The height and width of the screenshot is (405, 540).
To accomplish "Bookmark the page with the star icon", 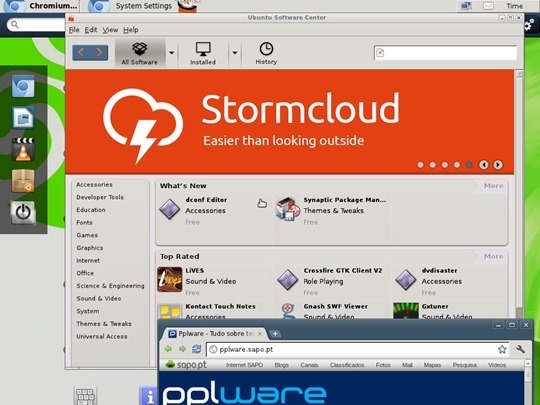I will pos(502,350).
